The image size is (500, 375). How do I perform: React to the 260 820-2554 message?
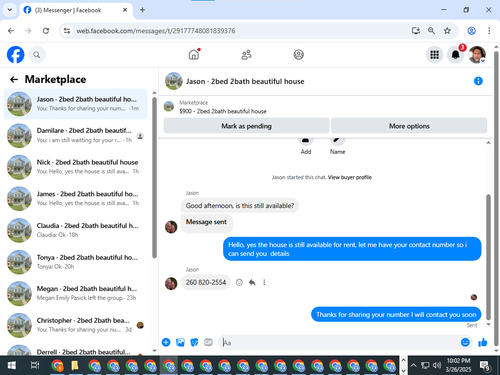239,283
